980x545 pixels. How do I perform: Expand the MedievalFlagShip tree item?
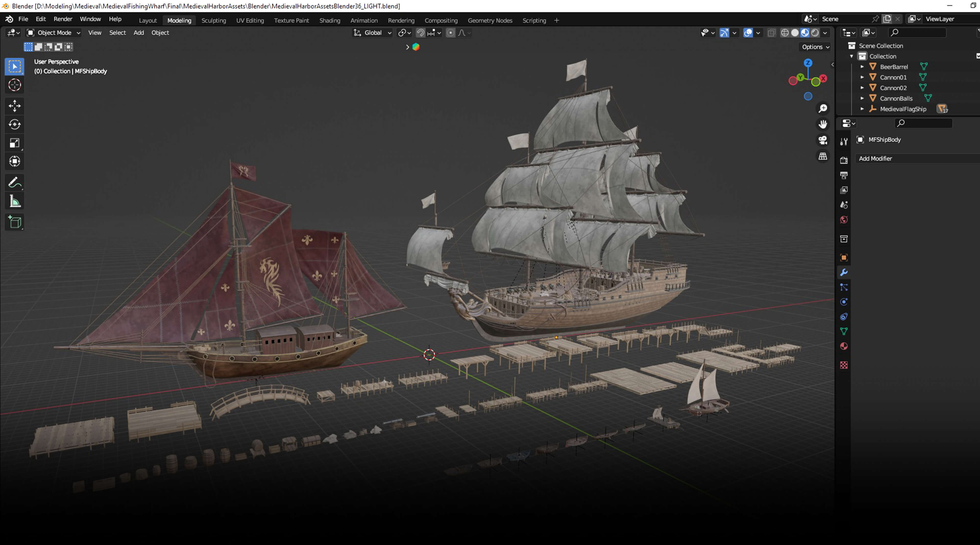pyautogui.click(x=862, y=109)
